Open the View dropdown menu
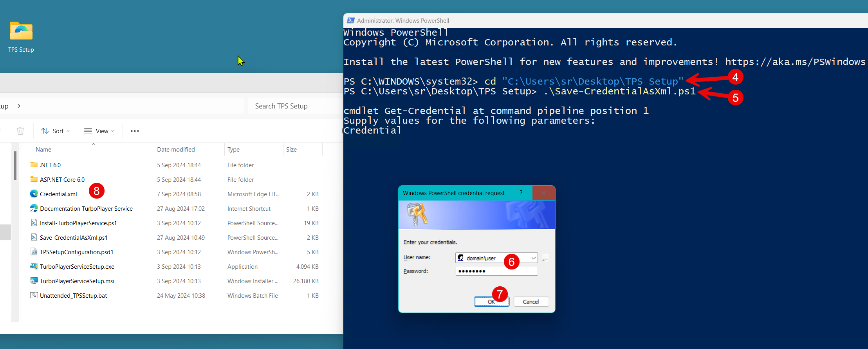 pos(99,131)
